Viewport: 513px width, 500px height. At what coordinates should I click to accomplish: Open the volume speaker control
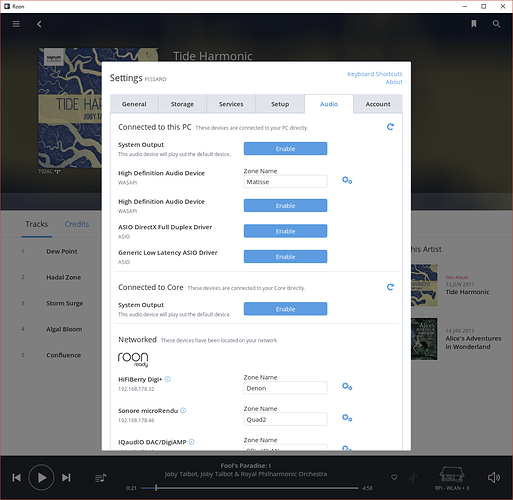click(494, 478)
